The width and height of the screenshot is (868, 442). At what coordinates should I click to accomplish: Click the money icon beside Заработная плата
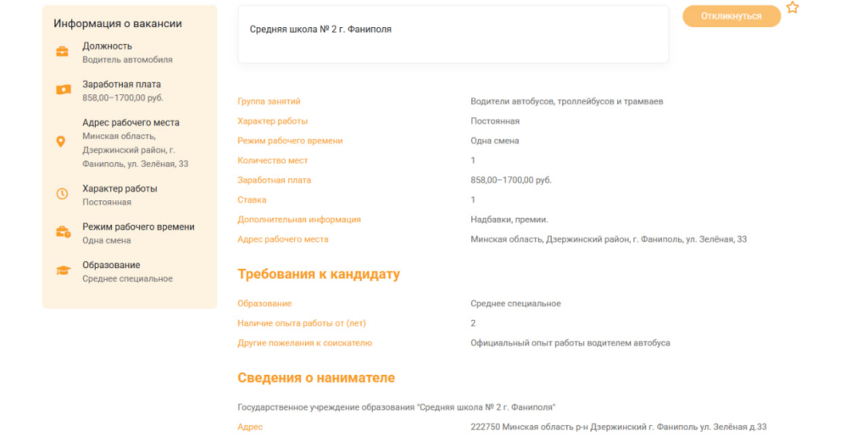[62, 90]
